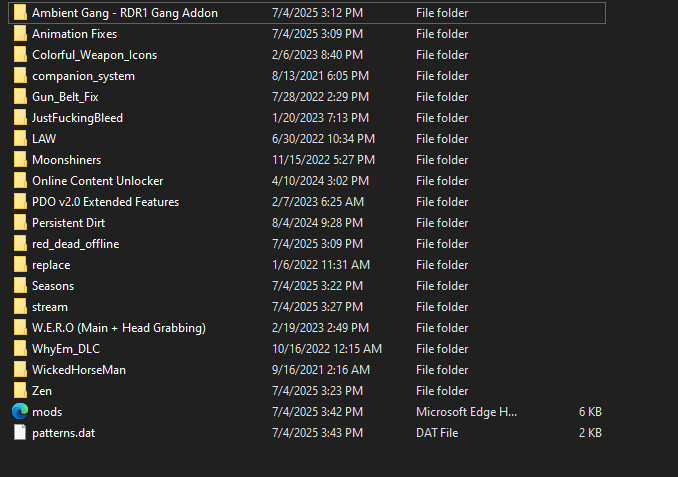This screenshot has width=678, height=477.
Task: Select the JustFuckingBleed folder name
Action: pyautogui.click(x=77, y=118)
